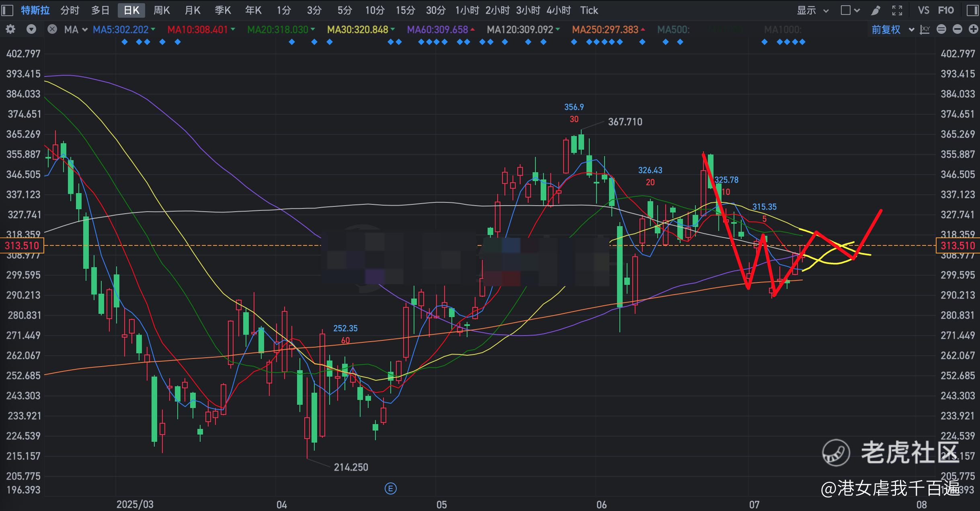Select the 日K daily candlestick tab
Viewport: 980px width, 511px height.
(131, 10)
